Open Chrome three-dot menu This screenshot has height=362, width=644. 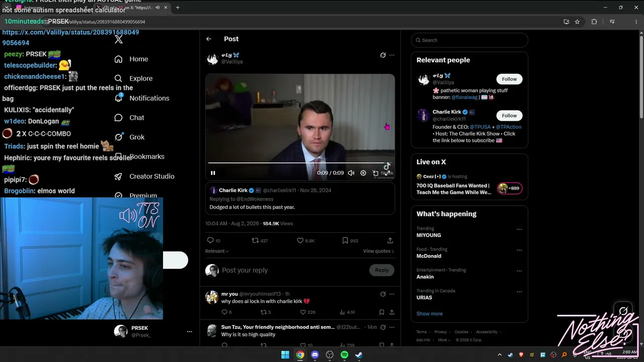[x=637, y=22]
